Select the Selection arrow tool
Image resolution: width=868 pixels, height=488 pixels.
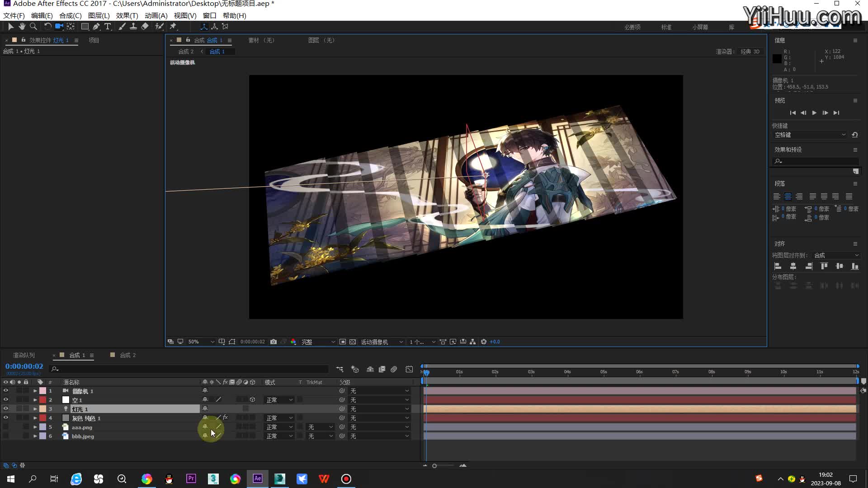coord(11,27)
